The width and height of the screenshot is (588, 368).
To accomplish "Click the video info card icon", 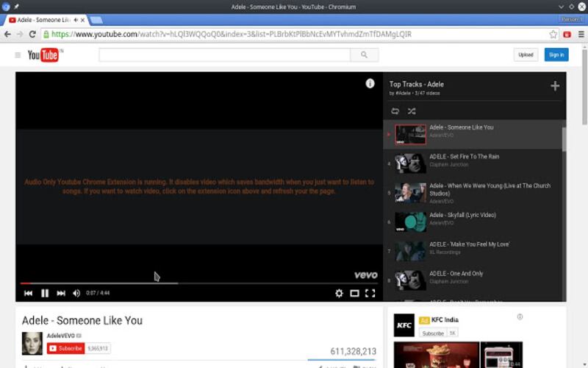I will coord(370,83).
